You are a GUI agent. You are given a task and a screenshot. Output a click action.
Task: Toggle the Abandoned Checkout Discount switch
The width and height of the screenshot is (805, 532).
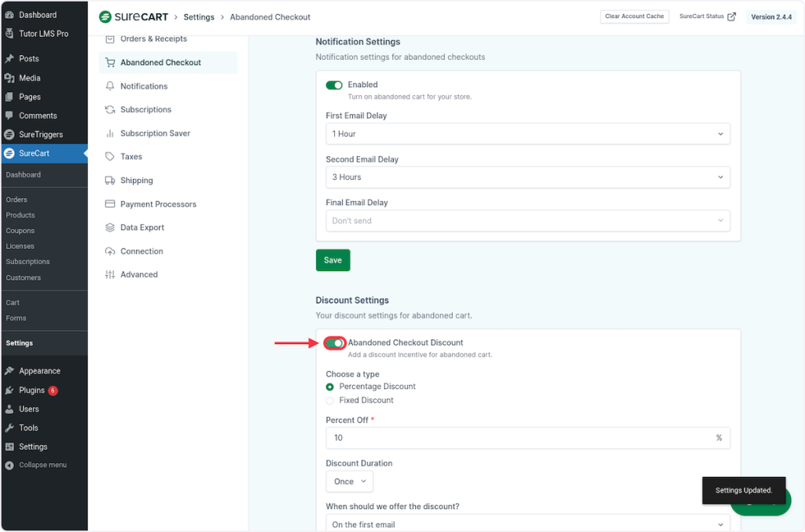(x=334, y=343)
